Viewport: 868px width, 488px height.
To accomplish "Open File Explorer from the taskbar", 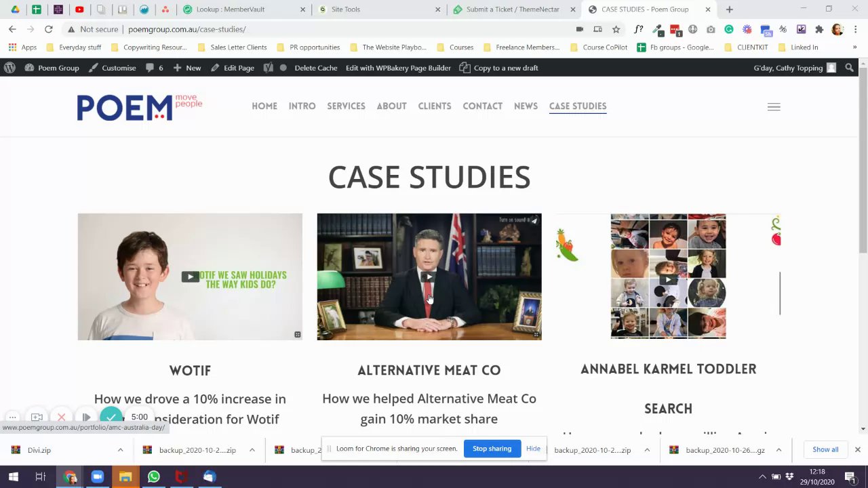I will click(125, 476).
